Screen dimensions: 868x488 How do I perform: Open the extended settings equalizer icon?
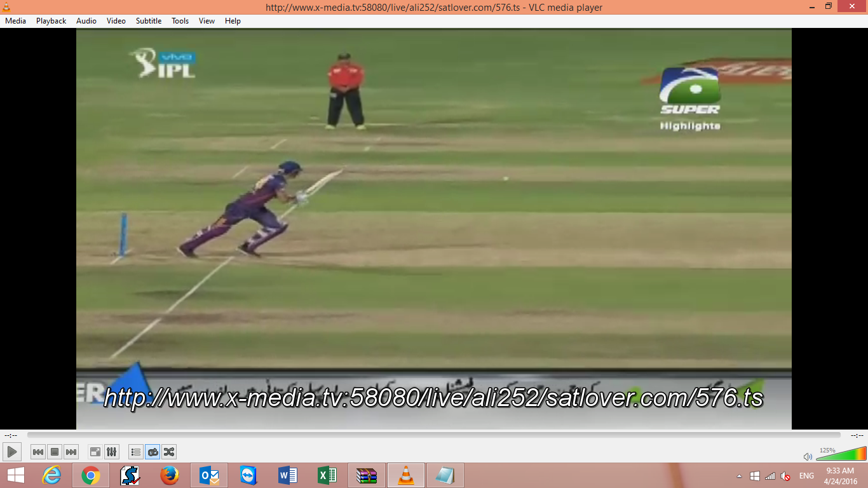(x=111, y=452)
